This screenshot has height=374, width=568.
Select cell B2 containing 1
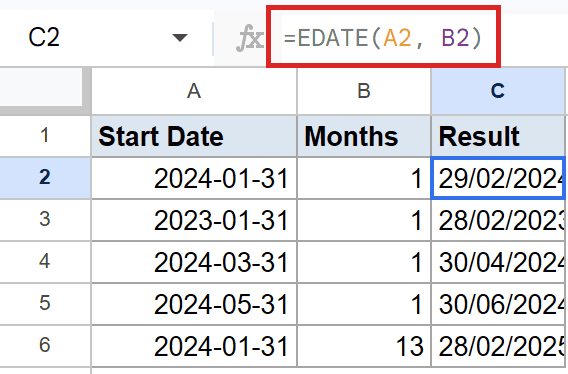point(364,178)
